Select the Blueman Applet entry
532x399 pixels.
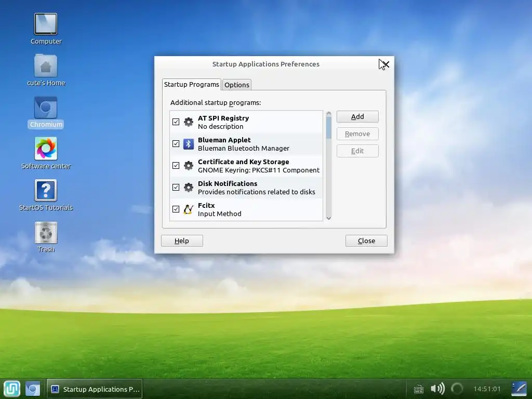click(246, 144)
